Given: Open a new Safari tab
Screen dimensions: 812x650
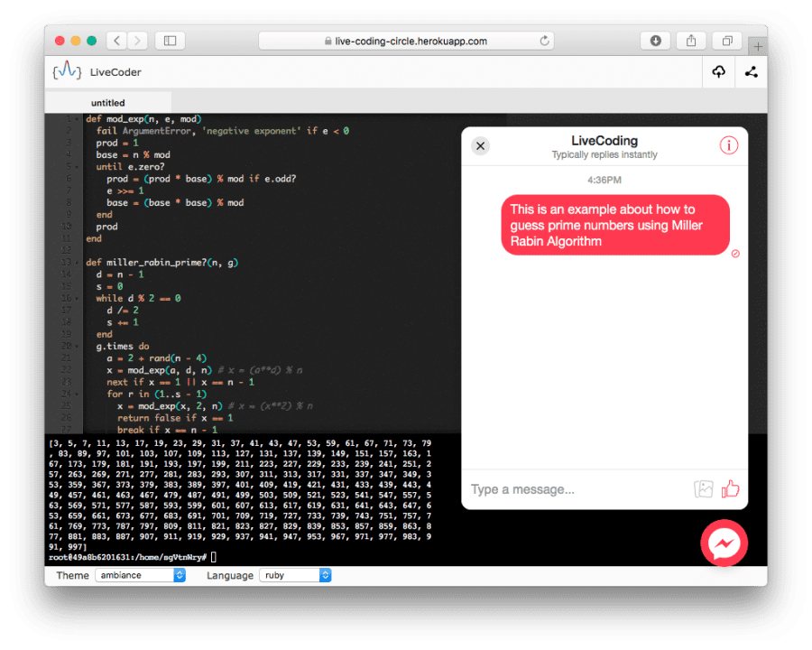Looking at the screenshot, I should 758,47.
